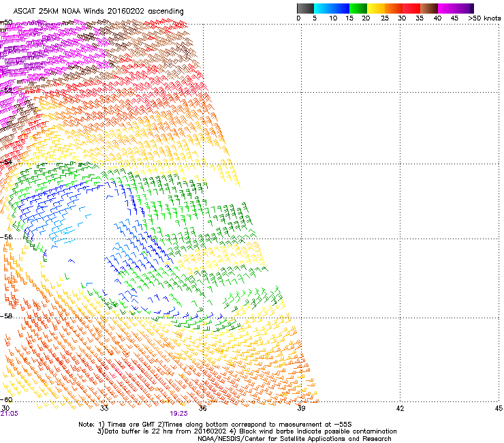
Task: Click the "33" longitude axis label
Action: pos(104,408)
